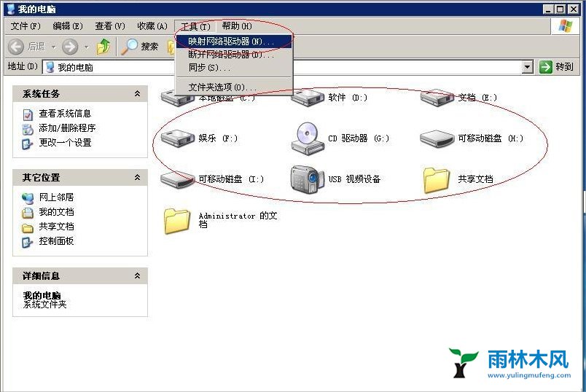Open the 共享文档 folder icon

click(x=437, y=179)
